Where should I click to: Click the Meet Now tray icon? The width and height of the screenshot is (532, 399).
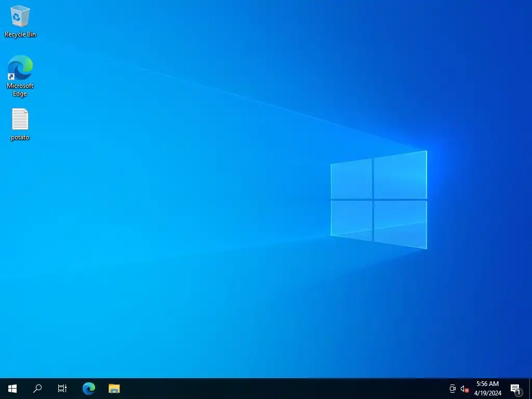[x=453, y=389]
